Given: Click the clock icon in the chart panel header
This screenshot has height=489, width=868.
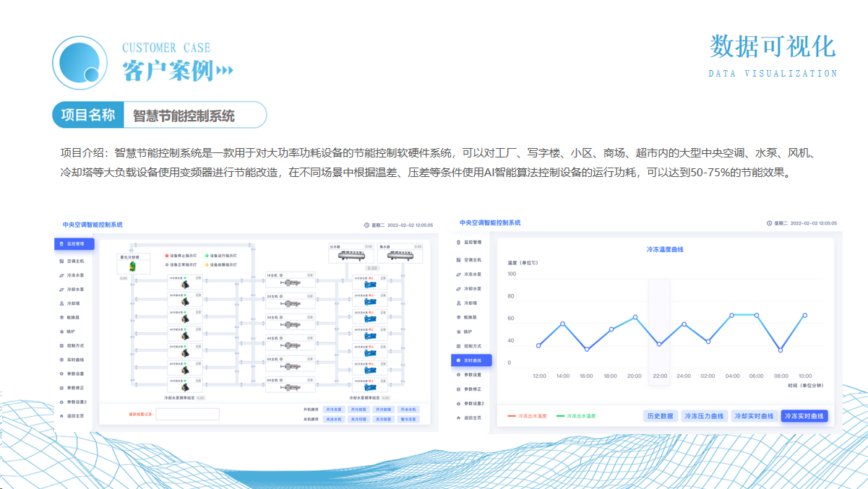Looking at the screenshot, I should tap(770, 224).
